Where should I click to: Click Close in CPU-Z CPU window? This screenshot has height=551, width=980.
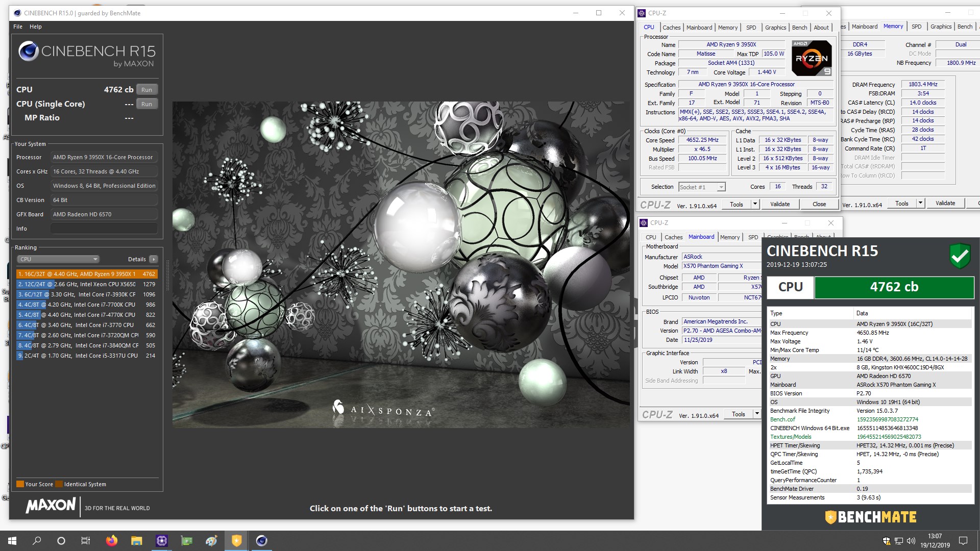coord(819,204)
